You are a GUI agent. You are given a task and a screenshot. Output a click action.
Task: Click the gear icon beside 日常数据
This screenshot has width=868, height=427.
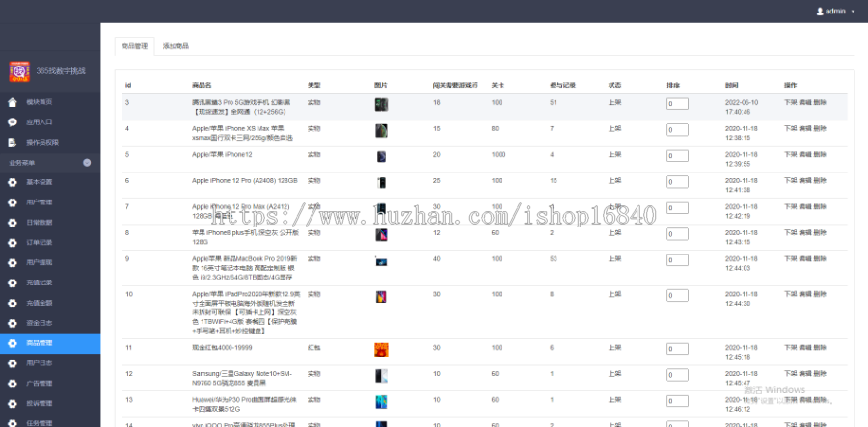[13, 223]
